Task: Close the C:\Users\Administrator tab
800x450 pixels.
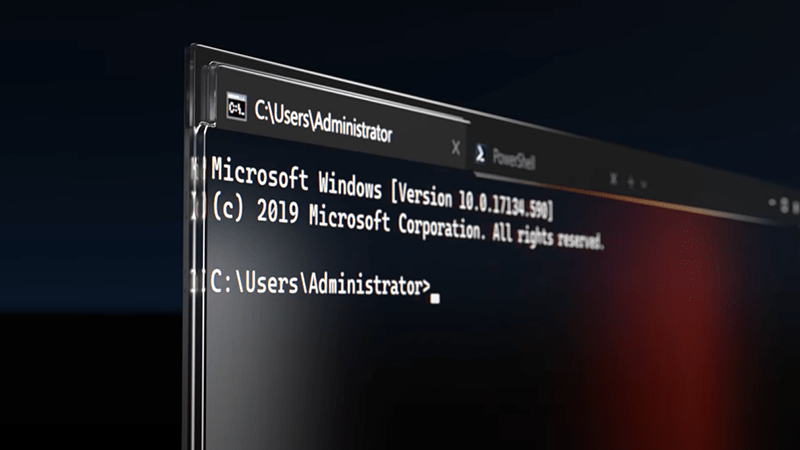Action: 456,148
